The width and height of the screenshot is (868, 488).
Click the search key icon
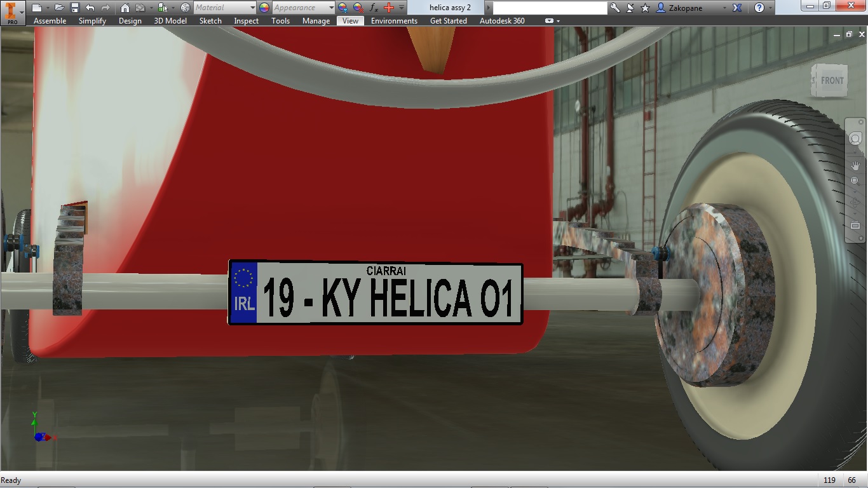click(614, 8)
